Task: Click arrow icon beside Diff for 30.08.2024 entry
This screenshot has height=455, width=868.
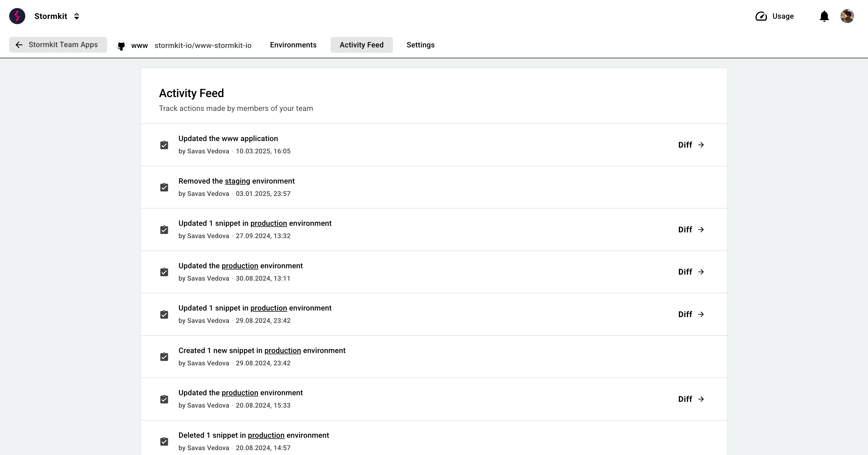Action: pyautogui.click(x=701, y=272)
